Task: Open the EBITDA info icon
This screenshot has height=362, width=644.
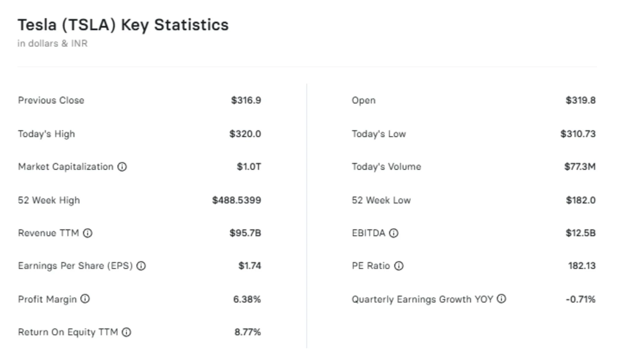Action: coord(394,233)
